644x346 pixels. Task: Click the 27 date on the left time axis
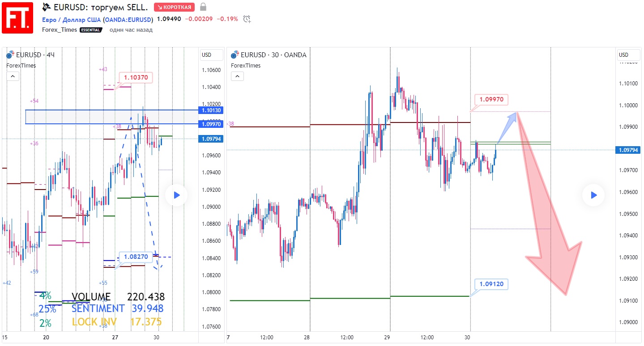[115, 338]
